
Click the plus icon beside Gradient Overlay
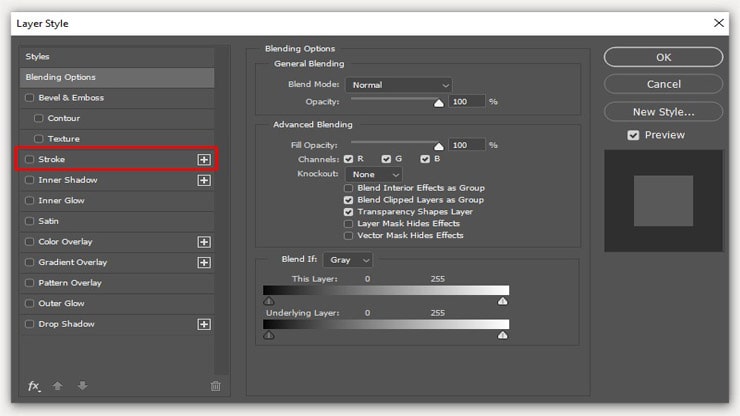click(x=204, y=263)
